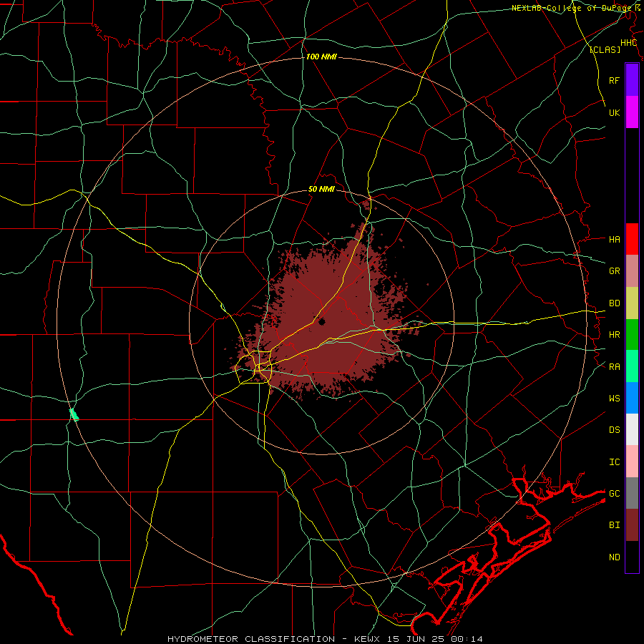The image size is (644, 644).
Task: Click the 'GR' legend label
Action: [x=614, y=271]
